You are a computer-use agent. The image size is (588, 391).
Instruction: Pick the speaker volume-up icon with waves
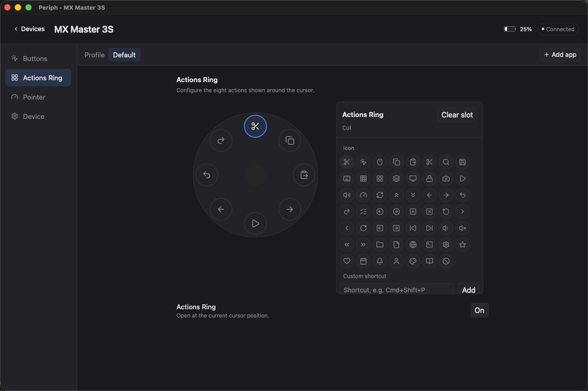tap(347, 195)
